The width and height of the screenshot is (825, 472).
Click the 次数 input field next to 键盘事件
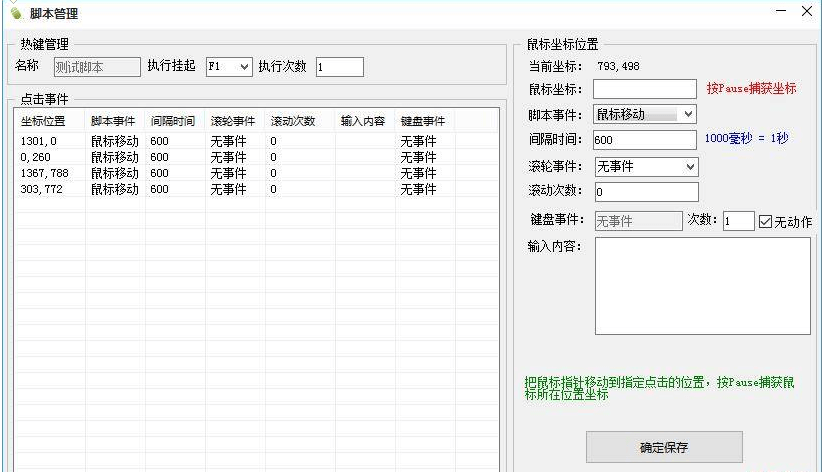(738, 221)
